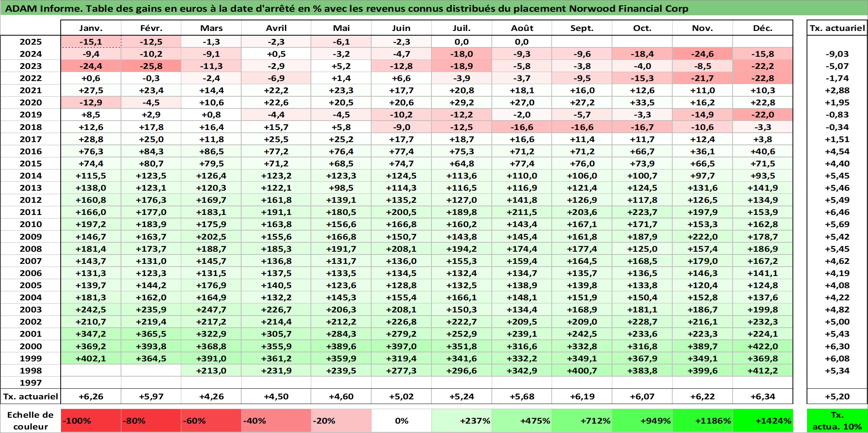Select the Sept. column header
This screenshot has width=868, height=433.
582,28
